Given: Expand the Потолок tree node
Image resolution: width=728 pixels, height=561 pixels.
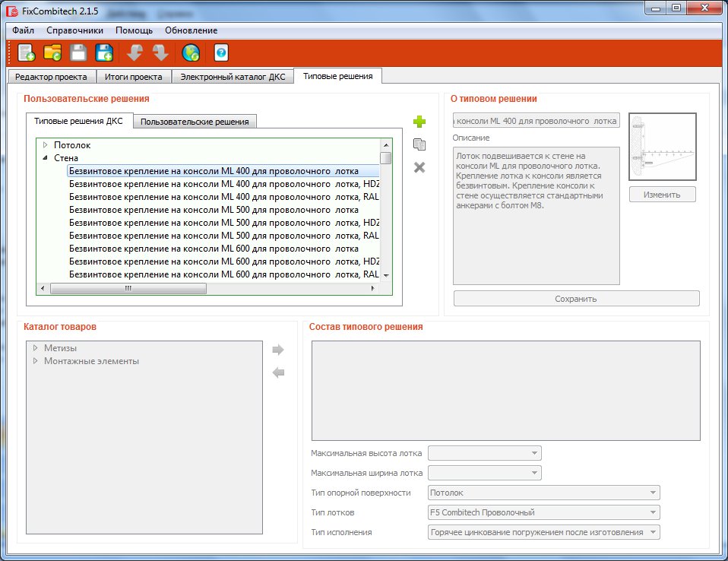Looking at the screenshot, I should coord(46,145).
